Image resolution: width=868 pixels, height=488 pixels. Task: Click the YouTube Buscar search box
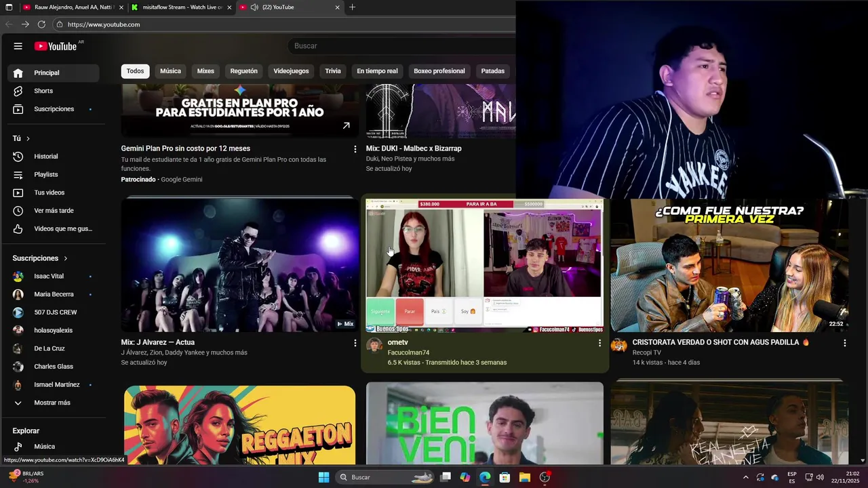pyautogui.click(x=400, y=46)
